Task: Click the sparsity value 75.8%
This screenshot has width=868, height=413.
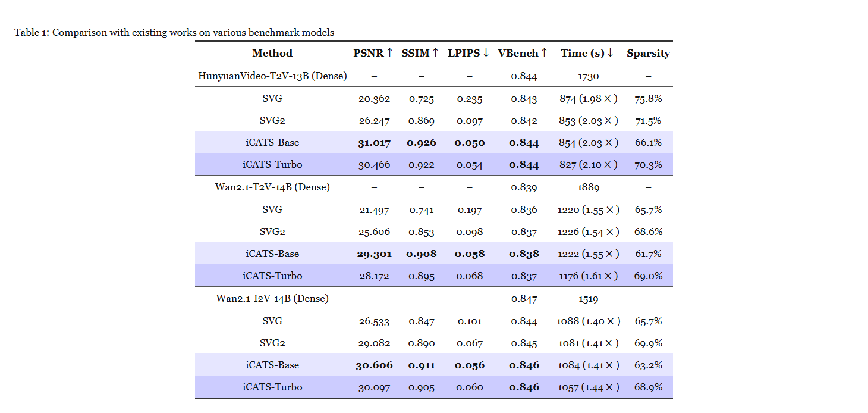Action: (648, 99)
